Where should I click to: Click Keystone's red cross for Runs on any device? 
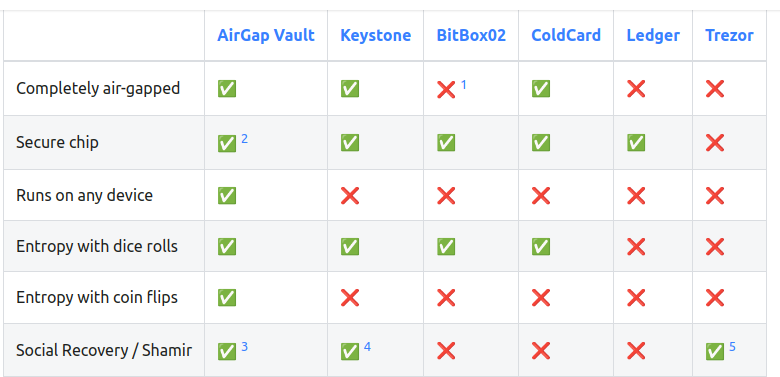(350, 195)
